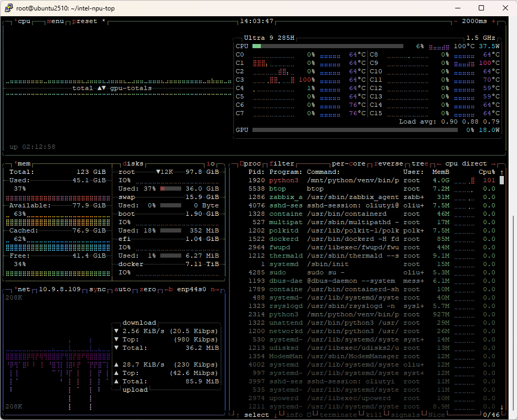Open the process filter field
Screen dimensions: 518x420
click(x=282, y=164)
